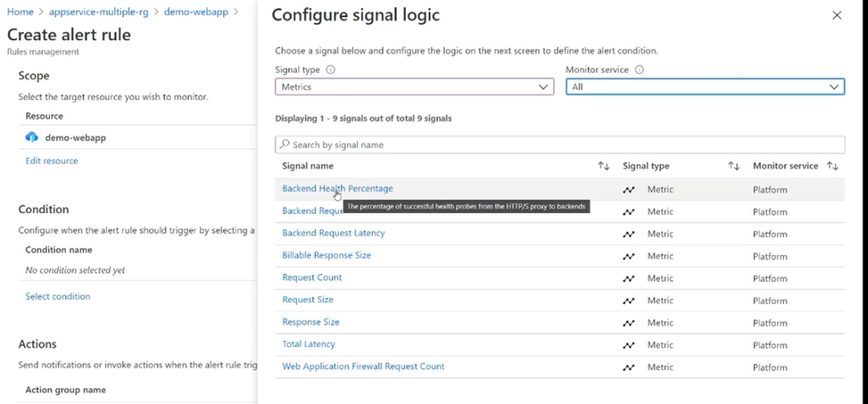The width and height of the screenshot is (868, 404).
Task: Click Platform in Total Latency row
Action: 770,345
